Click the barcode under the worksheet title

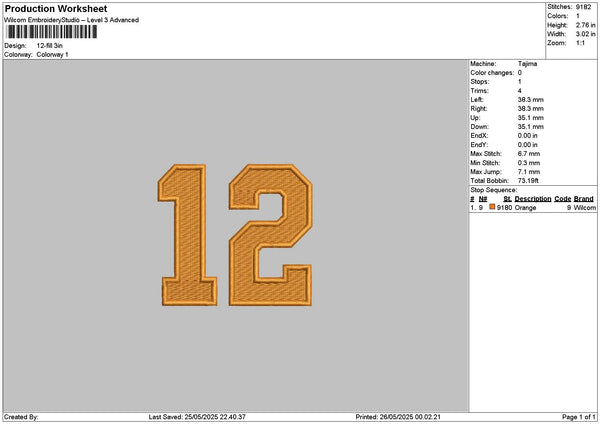point(51,32)
